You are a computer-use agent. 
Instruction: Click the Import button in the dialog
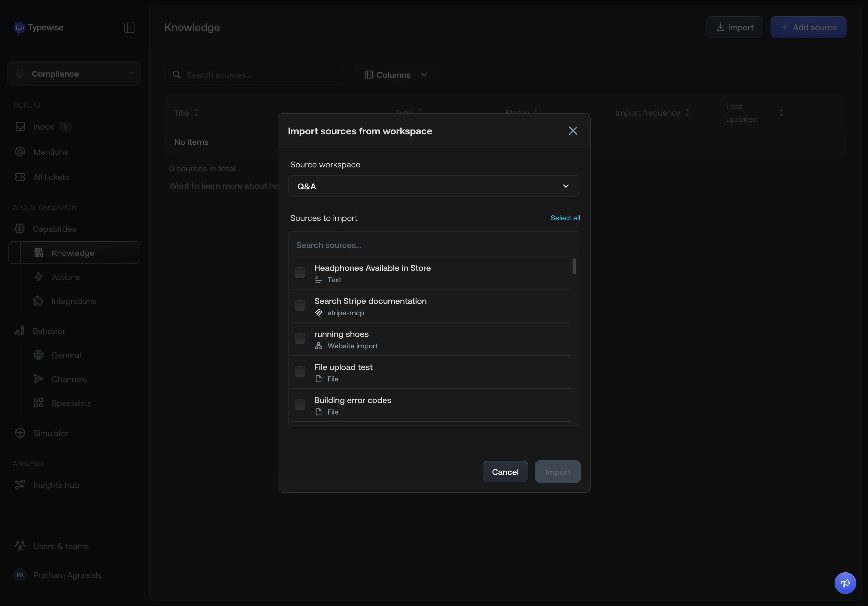click(558, 472)
